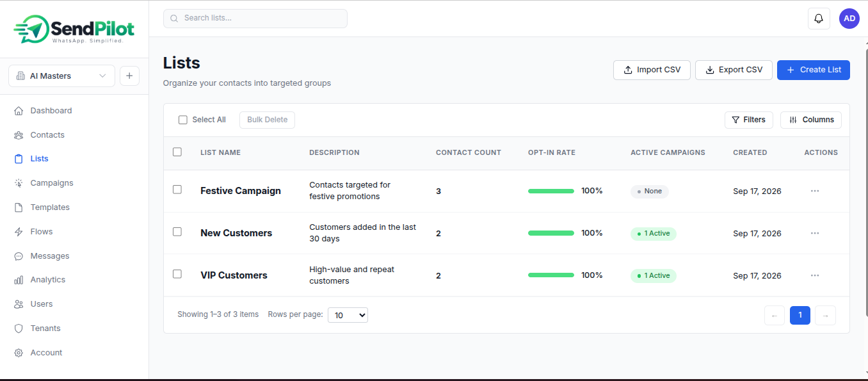
Task: Go to next page arrow
Action: click(x=826, y=315)
